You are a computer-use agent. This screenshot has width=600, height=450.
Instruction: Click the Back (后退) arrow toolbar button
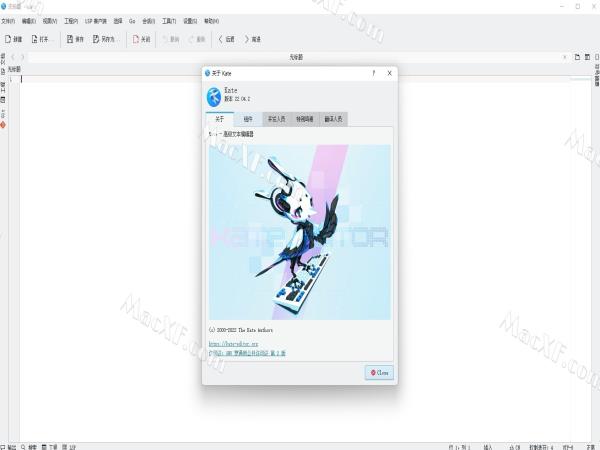227,39
